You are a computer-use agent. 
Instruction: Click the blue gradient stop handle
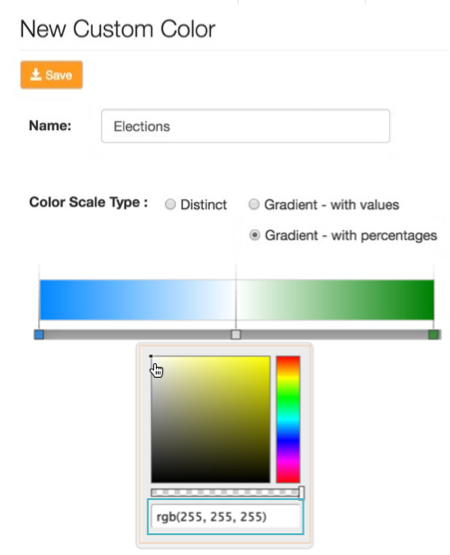click(39, 334)
